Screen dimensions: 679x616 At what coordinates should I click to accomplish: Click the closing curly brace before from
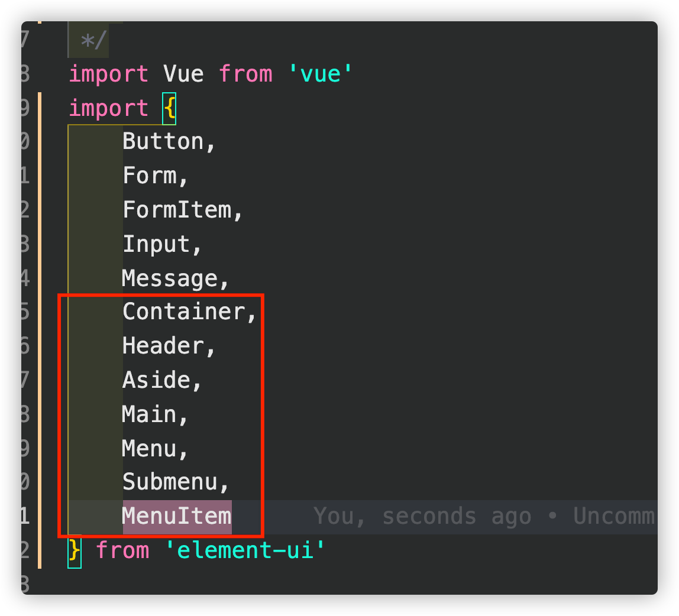click(75, 550)
